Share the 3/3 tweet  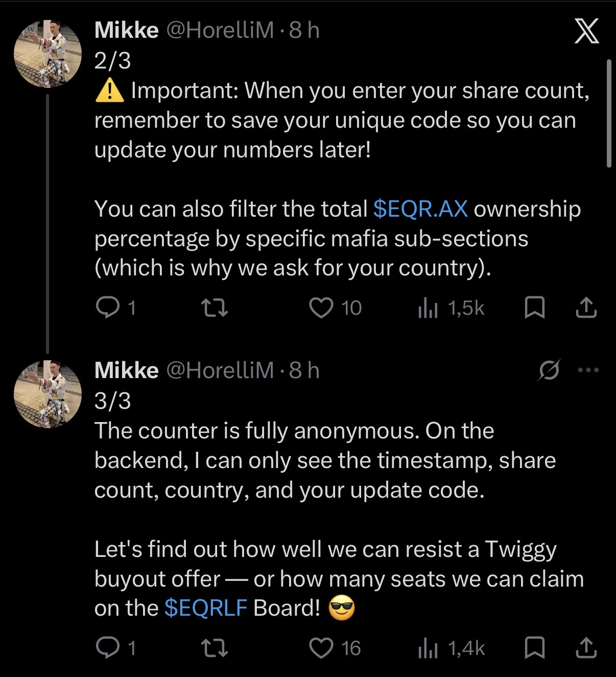[586, 648]
